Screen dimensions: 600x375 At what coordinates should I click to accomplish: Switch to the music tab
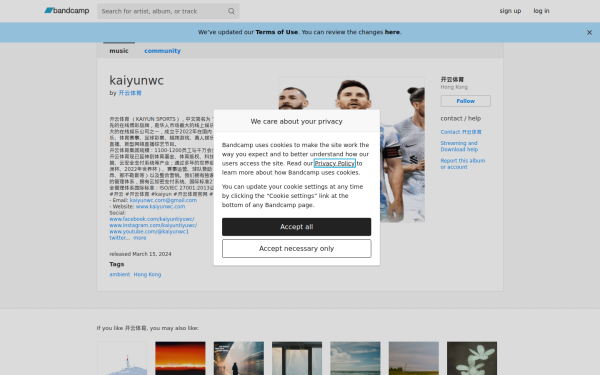pos(119,51)
